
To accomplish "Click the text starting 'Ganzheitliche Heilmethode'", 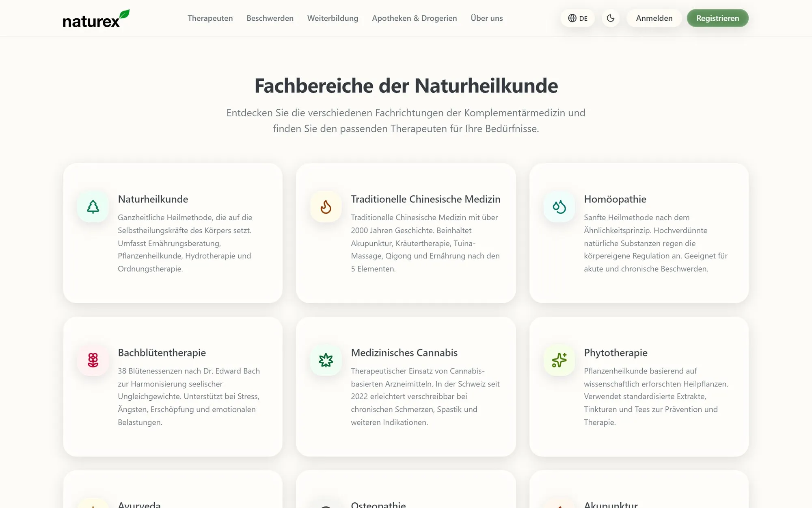I will (185, 243).
